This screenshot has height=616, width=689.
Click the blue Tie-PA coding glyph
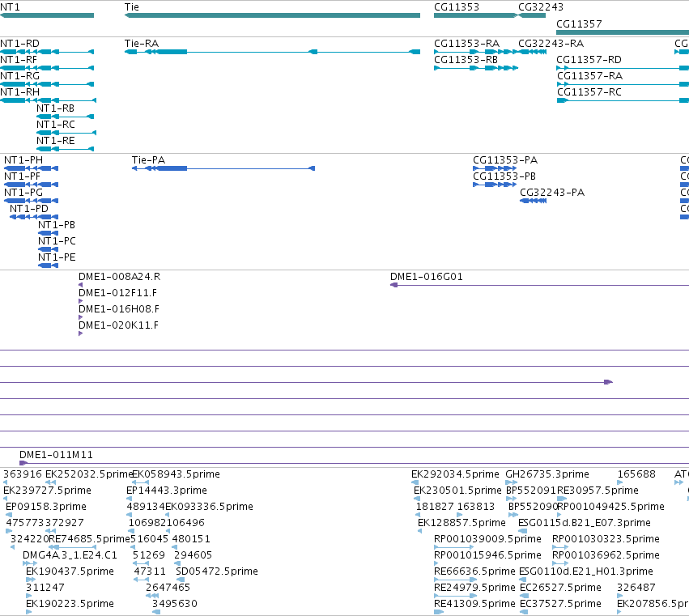[x=223, y=168]
